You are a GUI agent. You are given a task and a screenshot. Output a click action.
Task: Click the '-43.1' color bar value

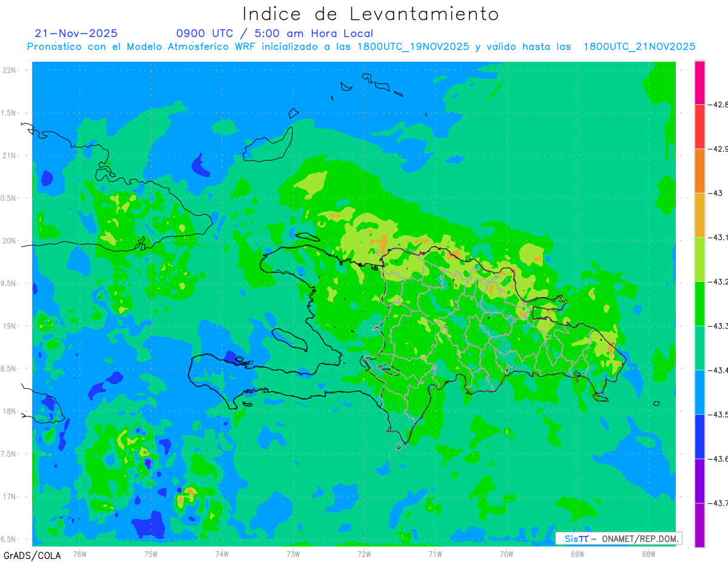click(x=717, y=238)
